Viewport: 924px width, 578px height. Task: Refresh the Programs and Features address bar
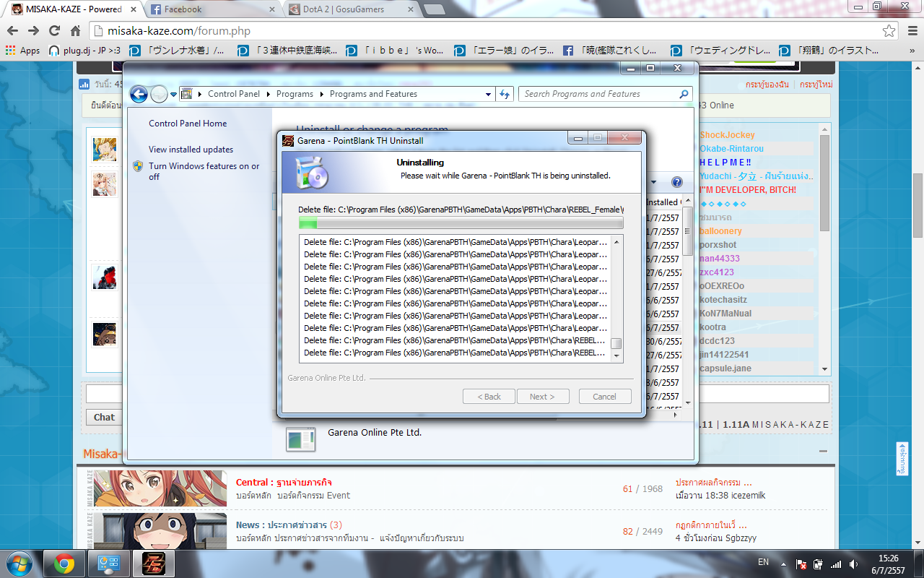pos(505,94)
